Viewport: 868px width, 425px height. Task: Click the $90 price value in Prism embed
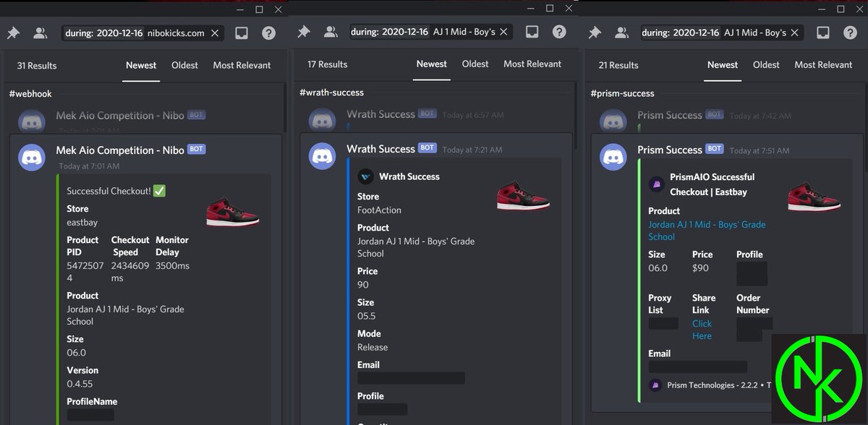tap(700, 267)
